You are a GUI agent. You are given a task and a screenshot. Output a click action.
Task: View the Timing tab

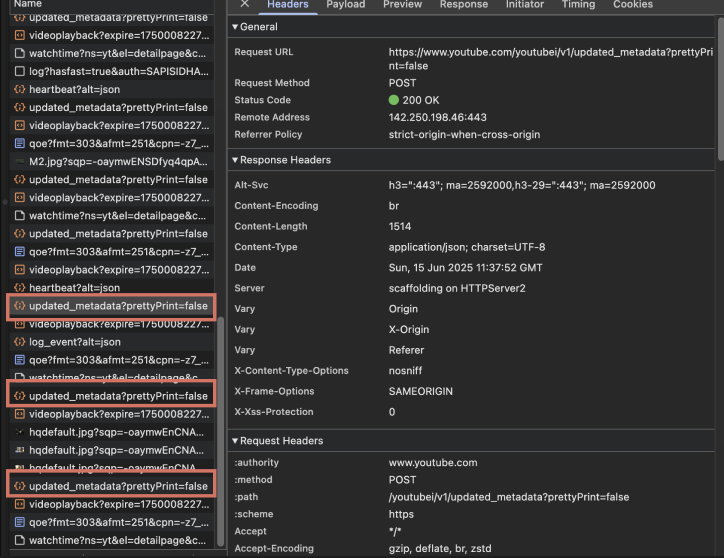tap(578, 5)
